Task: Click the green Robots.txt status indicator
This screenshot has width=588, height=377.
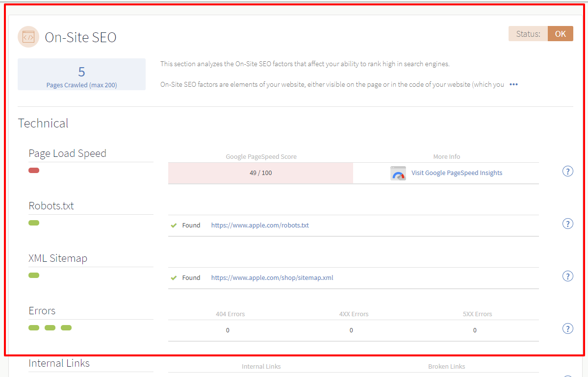Action: click(34, 223)
